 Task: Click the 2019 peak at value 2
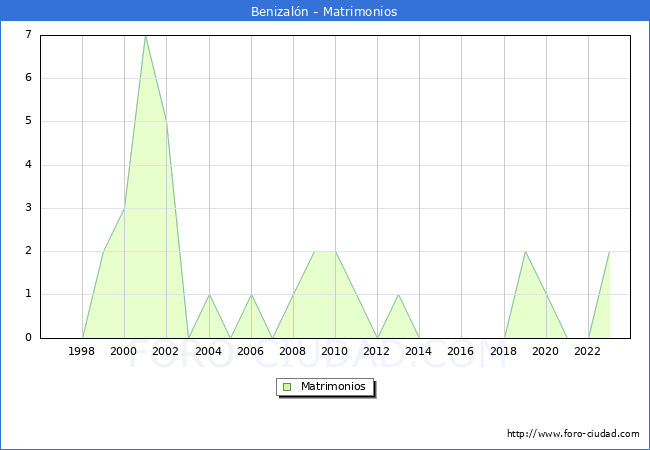point(525,252)
